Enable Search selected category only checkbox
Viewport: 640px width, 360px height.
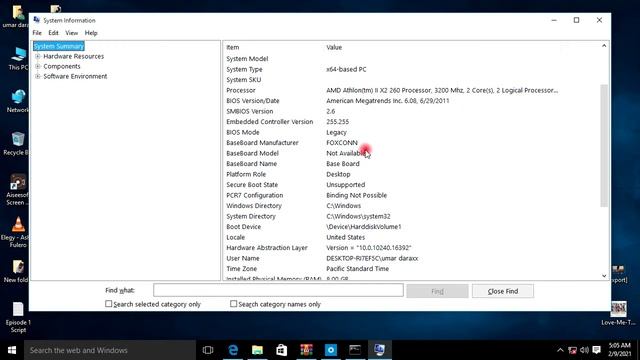click(109, 304)
